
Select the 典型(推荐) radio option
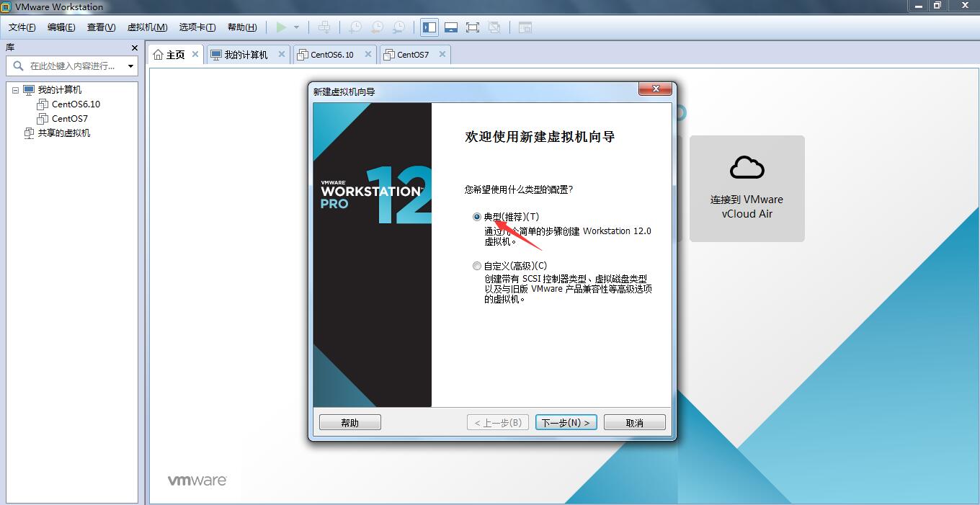(477, 217)
